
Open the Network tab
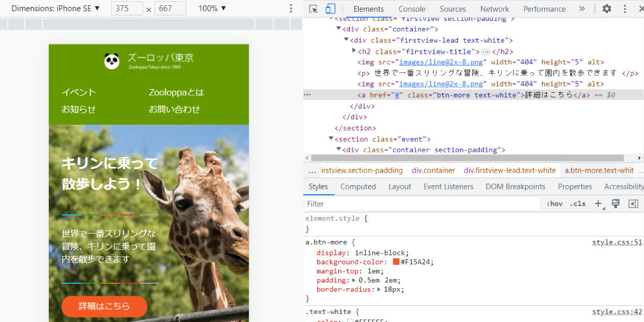point(495,9)
